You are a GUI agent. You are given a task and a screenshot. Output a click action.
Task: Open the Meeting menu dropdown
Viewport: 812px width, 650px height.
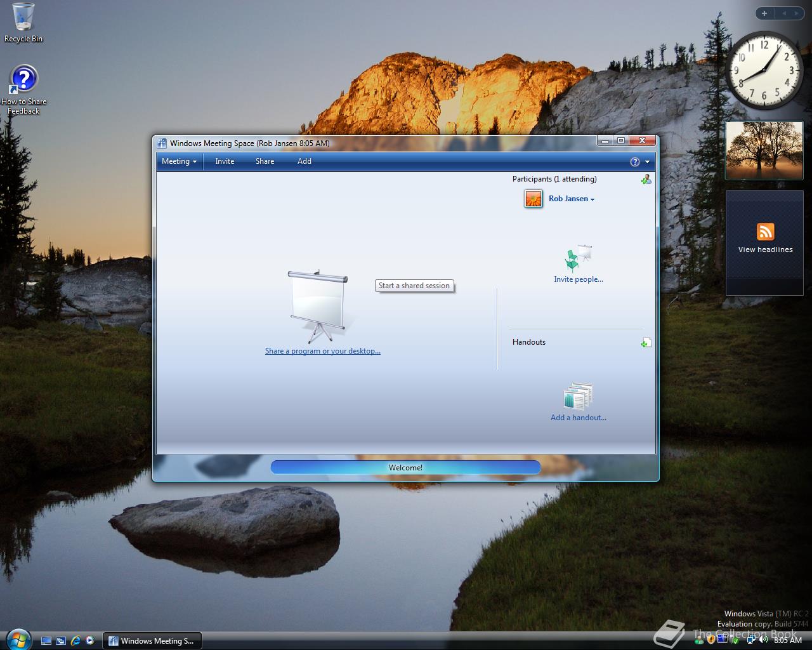click(179, 161)
